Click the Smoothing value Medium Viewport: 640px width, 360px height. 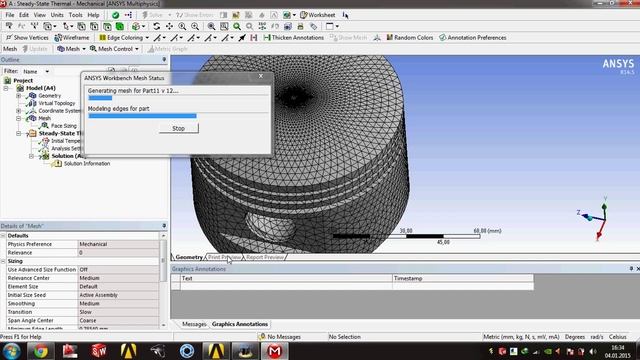(x=118, y=304)
